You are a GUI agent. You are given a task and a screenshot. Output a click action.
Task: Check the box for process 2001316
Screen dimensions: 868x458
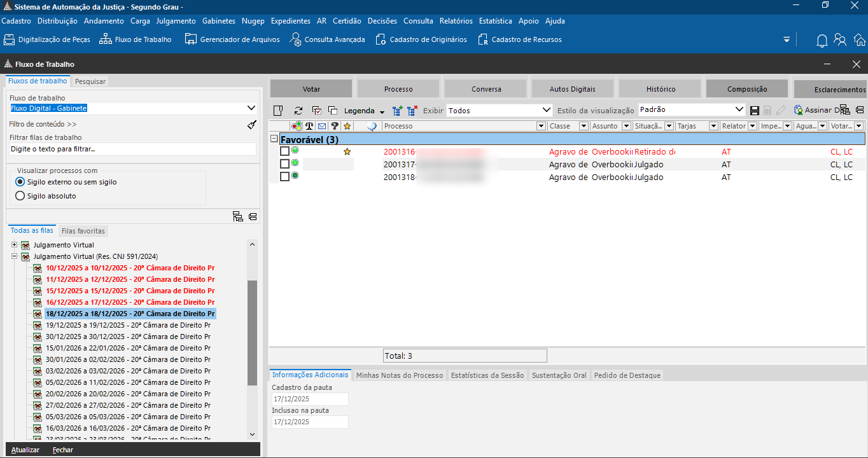[284, 151]
